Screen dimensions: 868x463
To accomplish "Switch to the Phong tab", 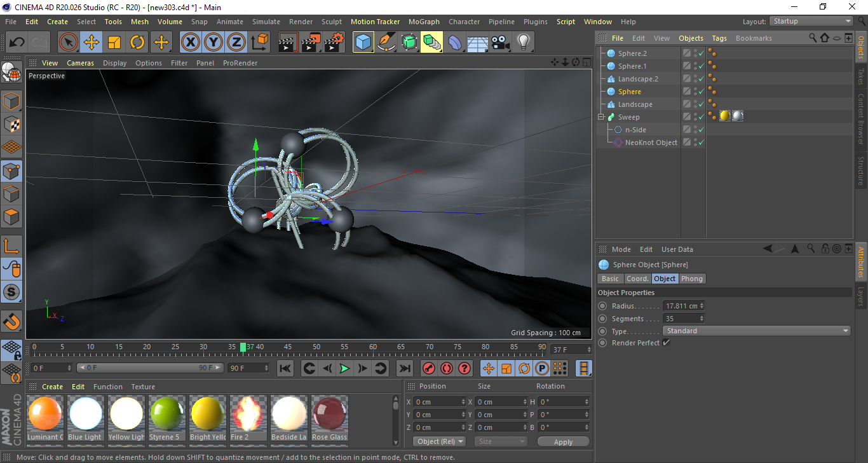I will [x=692, y=279].
